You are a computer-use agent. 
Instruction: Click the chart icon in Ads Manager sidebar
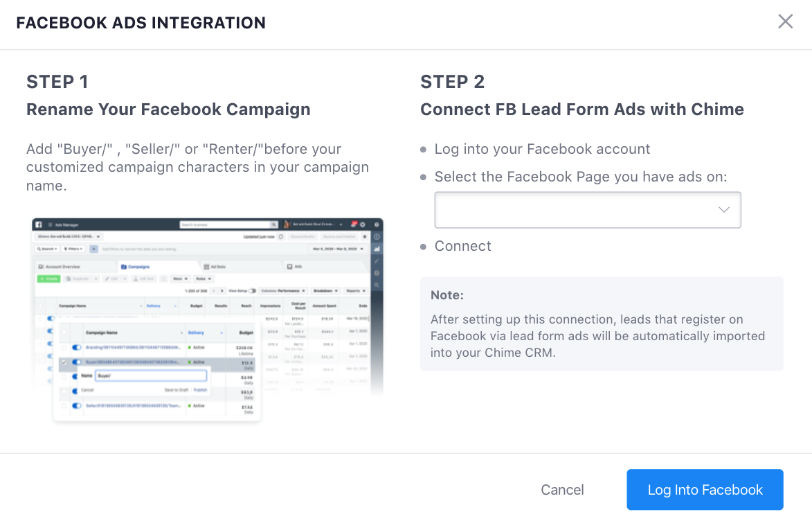click(x=377, y=249)
